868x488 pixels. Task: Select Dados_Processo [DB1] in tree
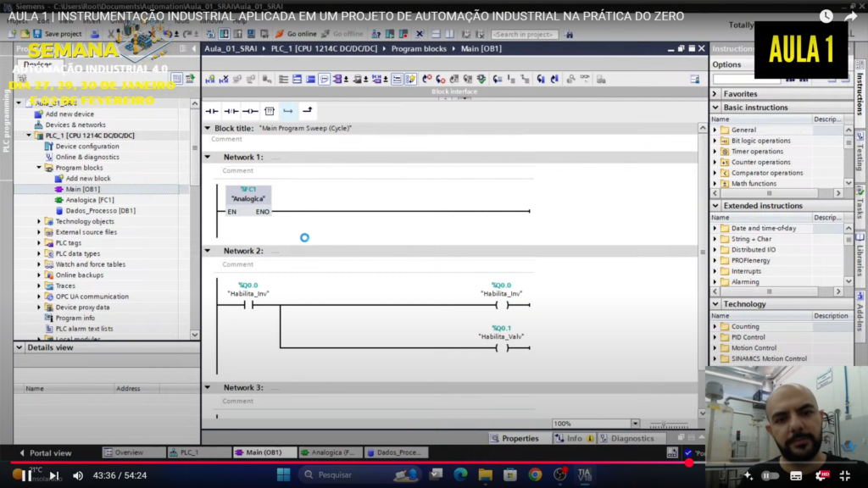tap(100, 211)
